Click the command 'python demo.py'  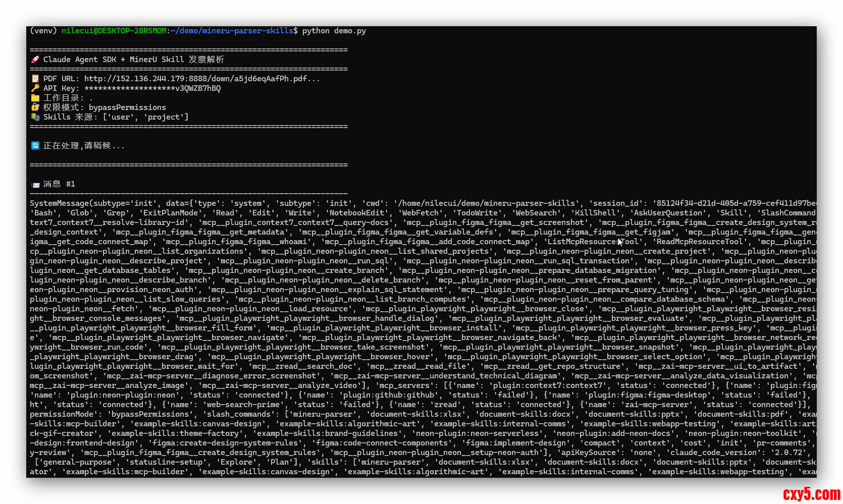click(334, 31)
